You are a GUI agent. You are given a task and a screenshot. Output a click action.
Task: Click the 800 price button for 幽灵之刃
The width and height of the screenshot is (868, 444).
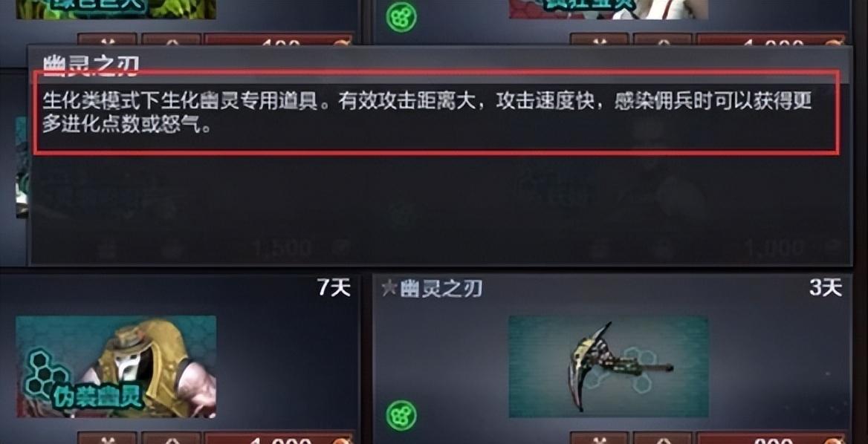(771, 438)
